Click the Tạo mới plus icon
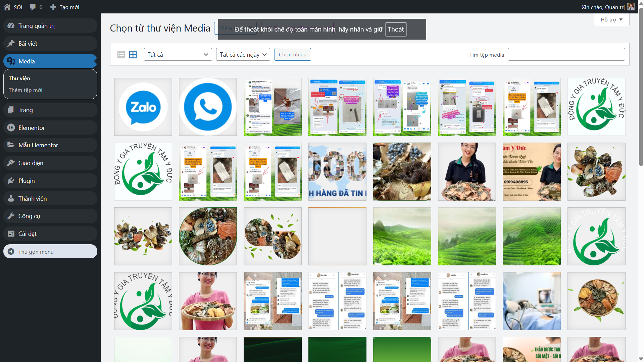This screenshot has width=644, height=362. pos(53,7)
